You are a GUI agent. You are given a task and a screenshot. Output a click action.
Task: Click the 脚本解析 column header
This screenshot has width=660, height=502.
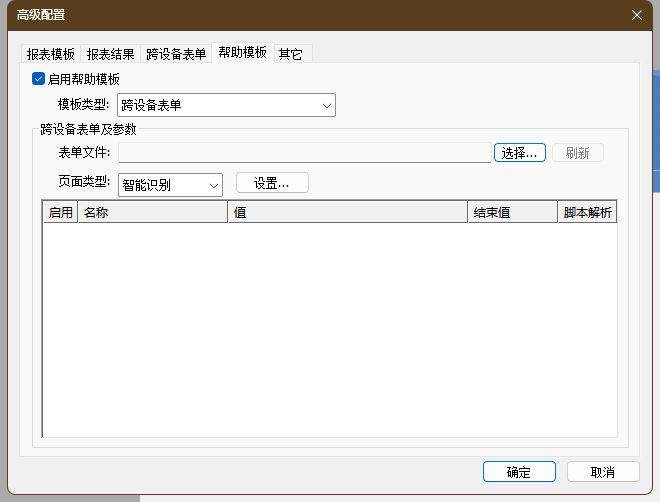[x=587, y=213]
